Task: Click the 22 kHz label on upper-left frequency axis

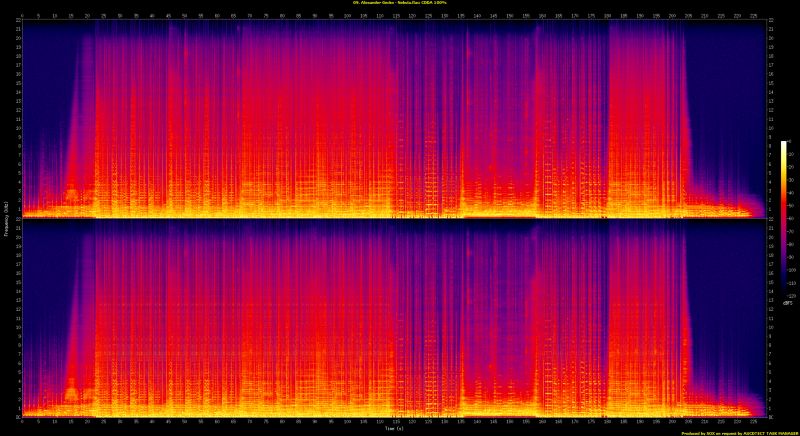Action: [x=17, y=21]
